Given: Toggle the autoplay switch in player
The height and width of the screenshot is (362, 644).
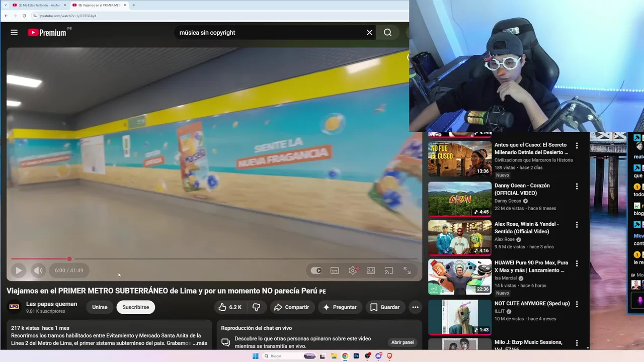Looking at the screenshot, I should tap(316, 270).
